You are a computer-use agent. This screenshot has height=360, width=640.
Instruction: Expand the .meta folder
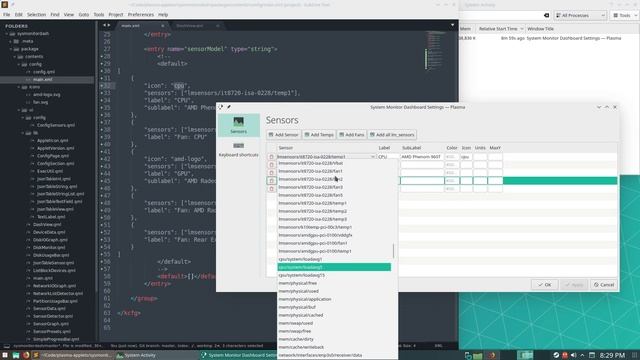tap(11, 41)
